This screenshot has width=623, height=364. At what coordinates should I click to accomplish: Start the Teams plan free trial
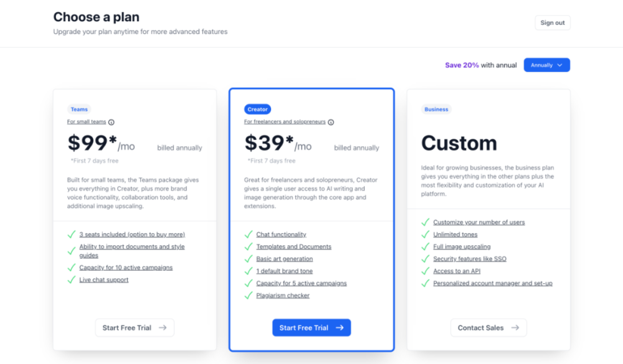tap(135, 328)
